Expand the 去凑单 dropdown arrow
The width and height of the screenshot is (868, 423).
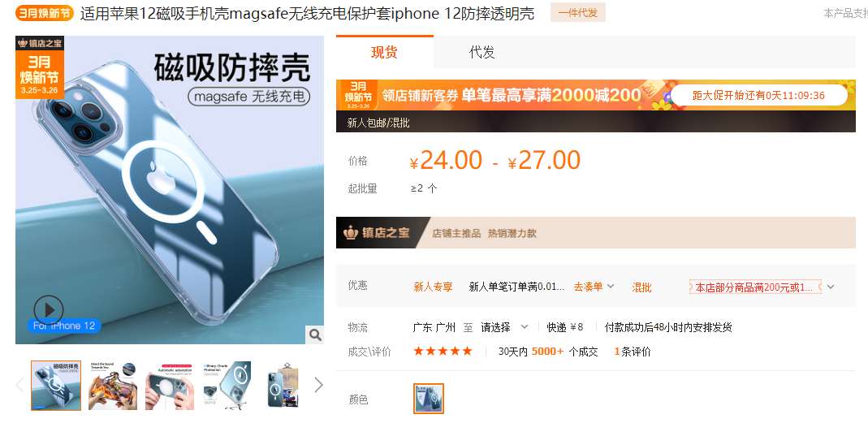click(611, 287)
